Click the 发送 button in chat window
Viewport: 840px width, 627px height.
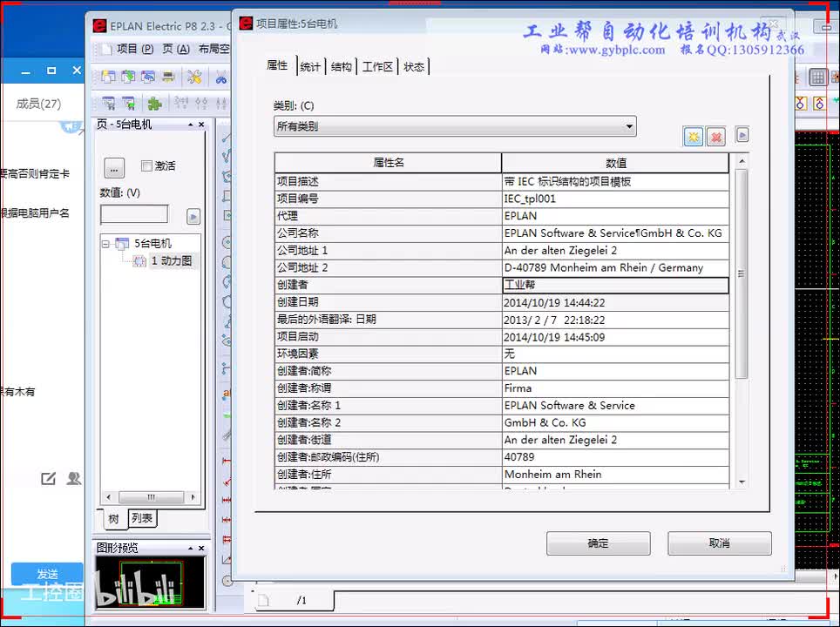[47, 574]
